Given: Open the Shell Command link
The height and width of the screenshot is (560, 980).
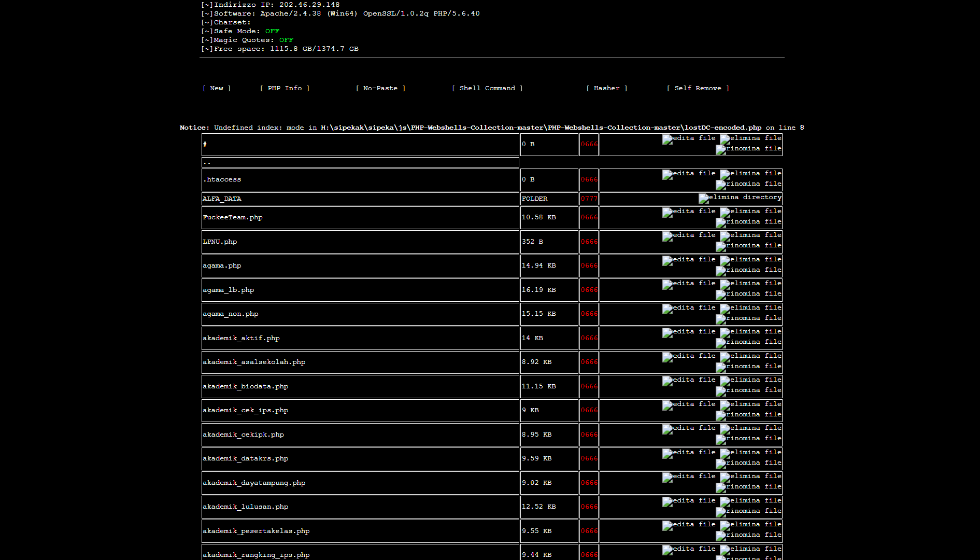Looking at the screenshot, I should click(x=487, y=88).
